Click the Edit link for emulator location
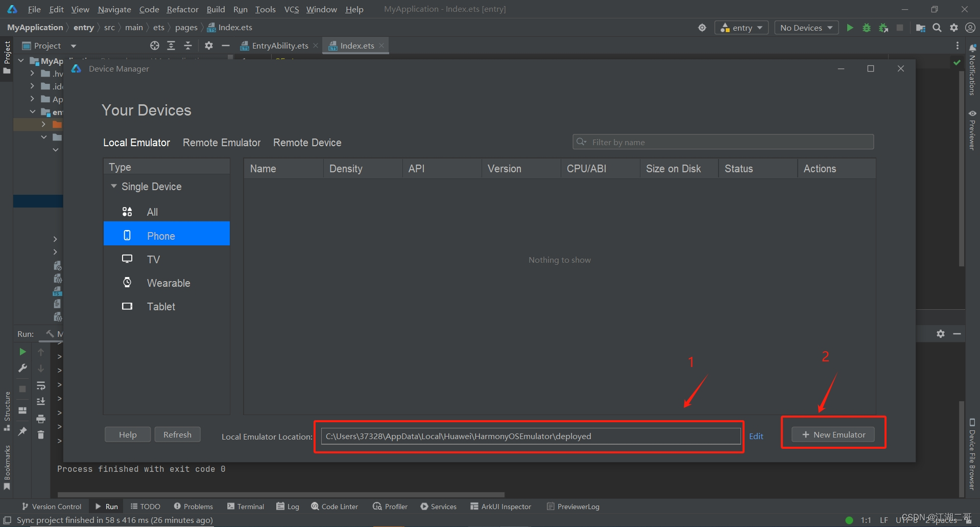The image size is (980, 527). click(756, 436)
